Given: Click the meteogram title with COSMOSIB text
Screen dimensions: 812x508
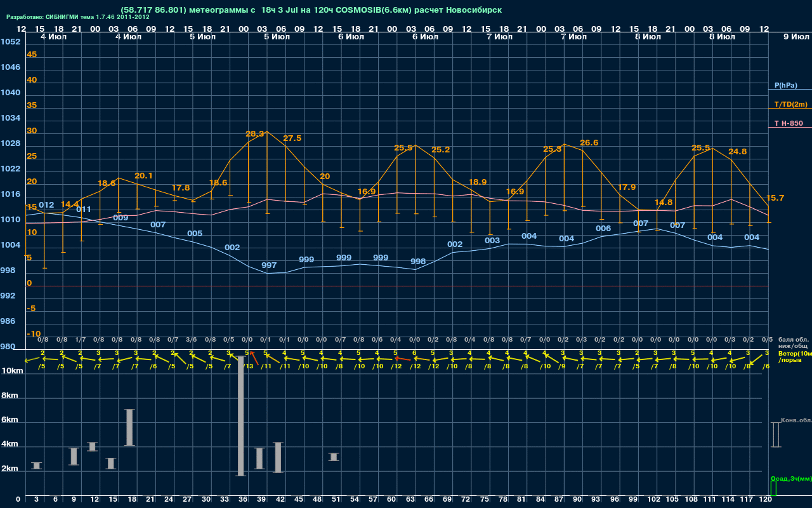Looking at the screenshot, I should [311, 10].
